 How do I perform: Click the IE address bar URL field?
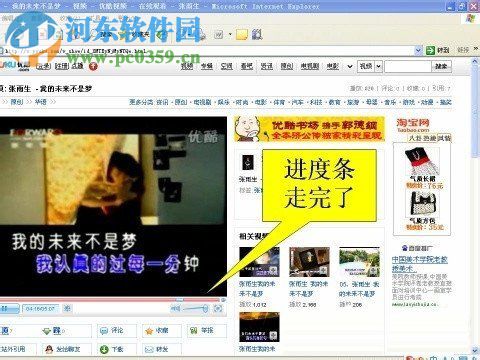tap(207, 51)
